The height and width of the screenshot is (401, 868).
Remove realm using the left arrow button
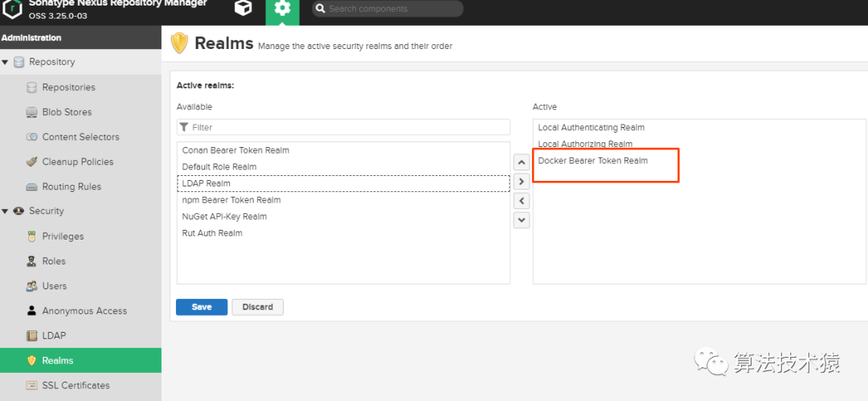(x=522, y=201)
